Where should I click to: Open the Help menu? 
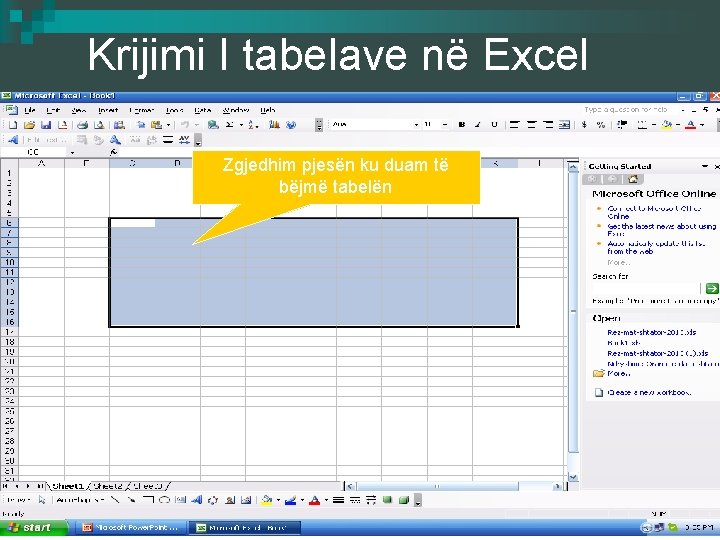(x=268, y=110)
